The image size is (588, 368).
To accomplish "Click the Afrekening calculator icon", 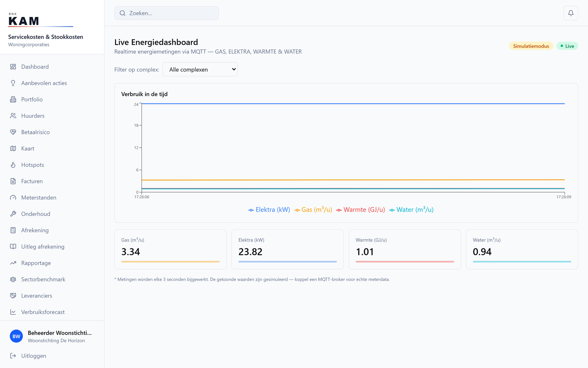I will (x=13, y=230).
